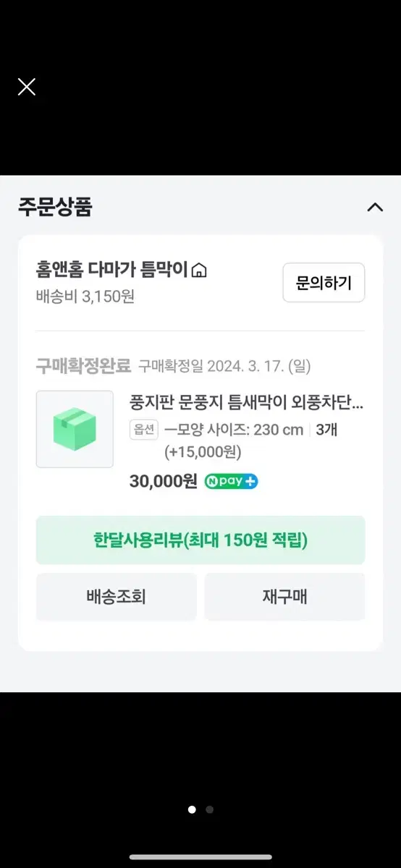Open the green package box product thumbnail
Screen dimensions: 401x868
[75, 429]
